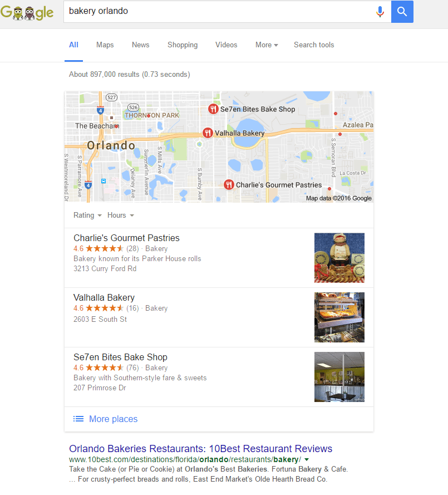Select Valhalla Bakery map pin

(208, 133)
